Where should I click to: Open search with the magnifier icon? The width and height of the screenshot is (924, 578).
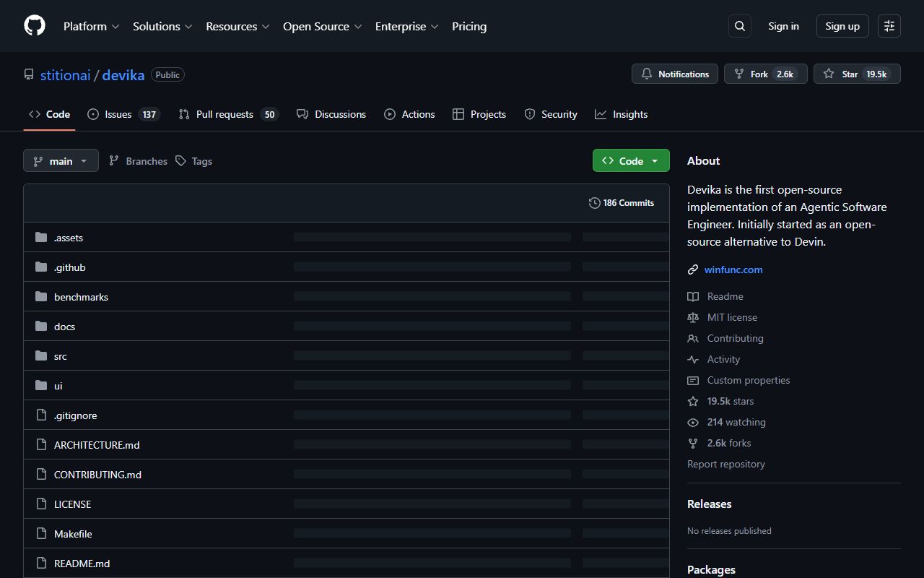[740, 26]
